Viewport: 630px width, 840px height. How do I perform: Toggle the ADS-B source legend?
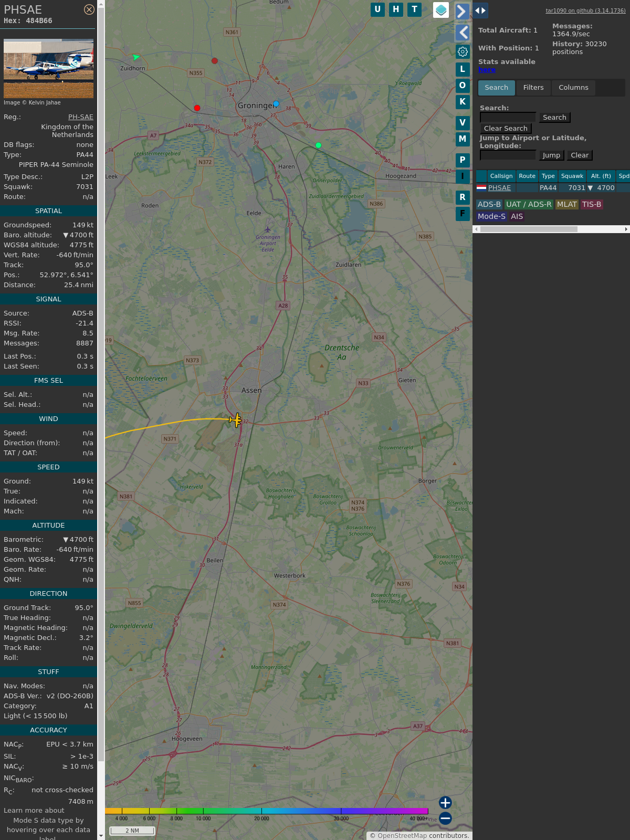[489, 205]
